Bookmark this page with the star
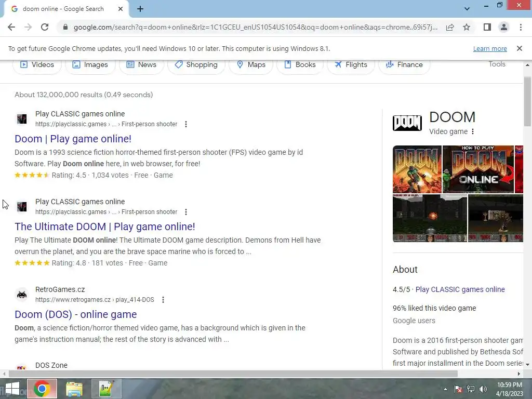This screenshot has width=532, height=399. coord(467,27)
